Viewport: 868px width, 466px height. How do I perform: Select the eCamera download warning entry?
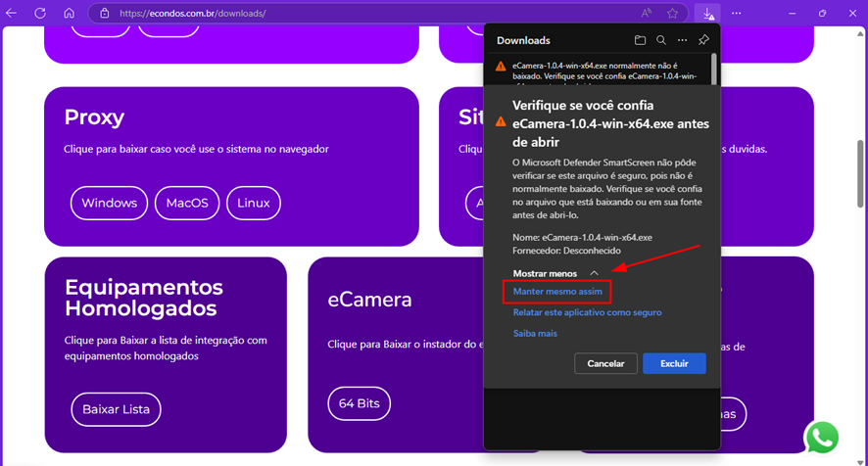(598, 70)
